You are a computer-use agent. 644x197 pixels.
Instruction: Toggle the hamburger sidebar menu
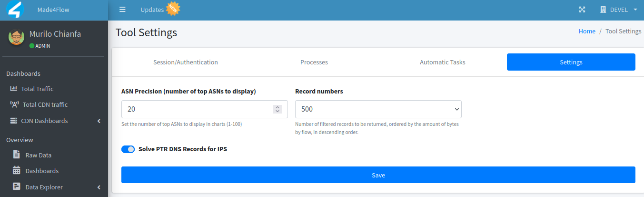122,10
